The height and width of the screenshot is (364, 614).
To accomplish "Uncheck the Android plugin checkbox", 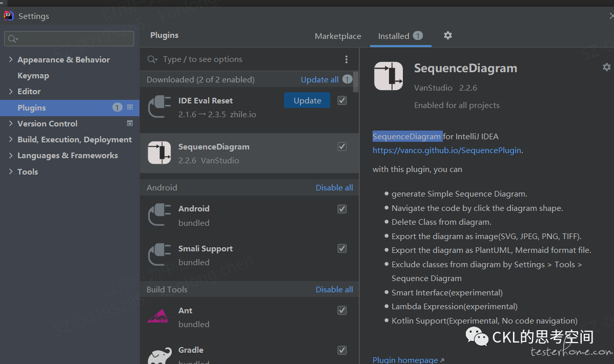I will tap(342, 209).
